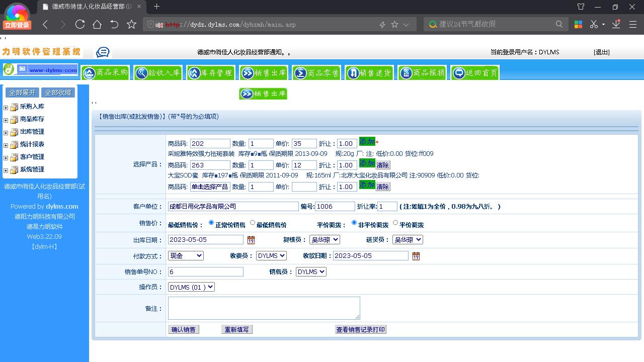644x362 pixels.
Task: Choose the 最低销售价 pricing option
Action: pos(252,223)
